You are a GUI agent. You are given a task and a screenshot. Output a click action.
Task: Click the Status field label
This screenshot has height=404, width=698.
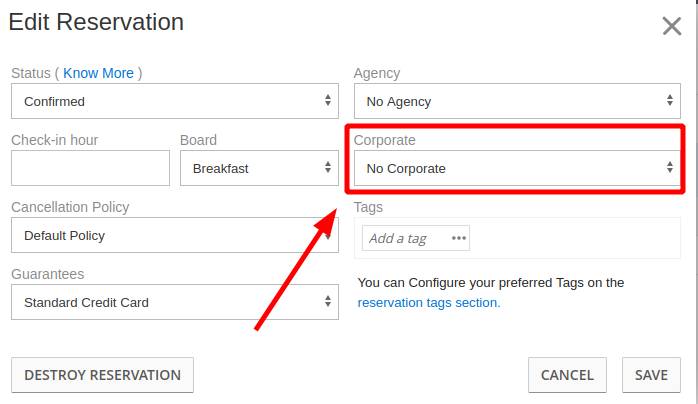pyautogui.click(x=31, y=73)
